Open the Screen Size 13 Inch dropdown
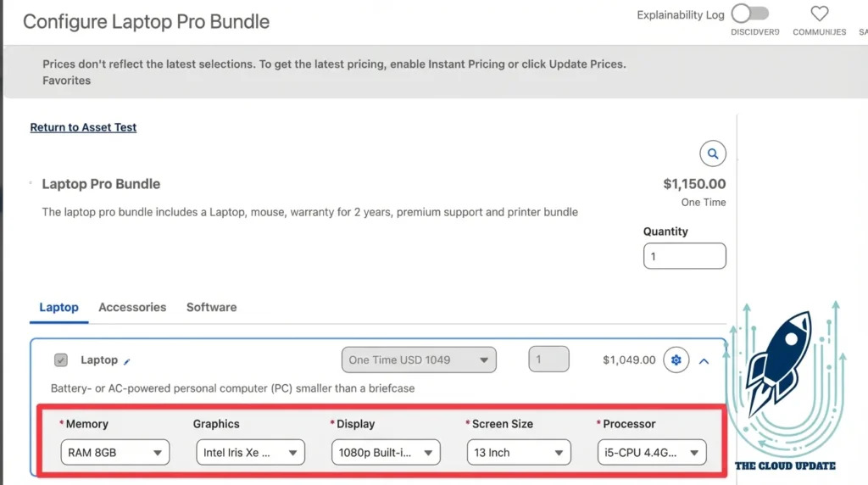This screenshot has width=868, height=485. [x=519, y=452]
